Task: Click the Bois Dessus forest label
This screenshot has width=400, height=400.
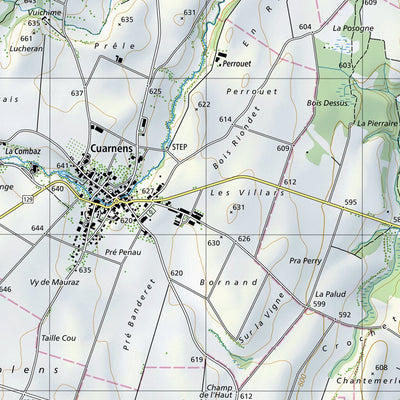Action: click(x=327, y=103)
